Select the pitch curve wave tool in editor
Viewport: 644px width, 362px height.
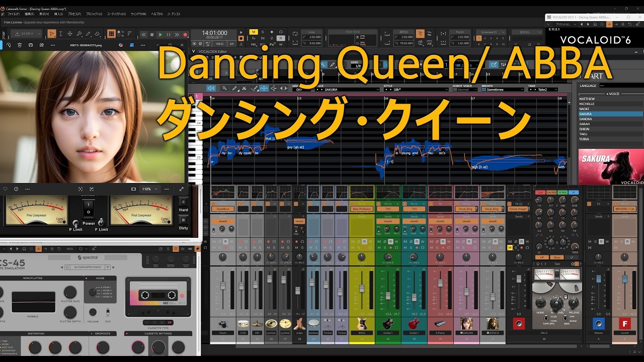coord(264,88)
